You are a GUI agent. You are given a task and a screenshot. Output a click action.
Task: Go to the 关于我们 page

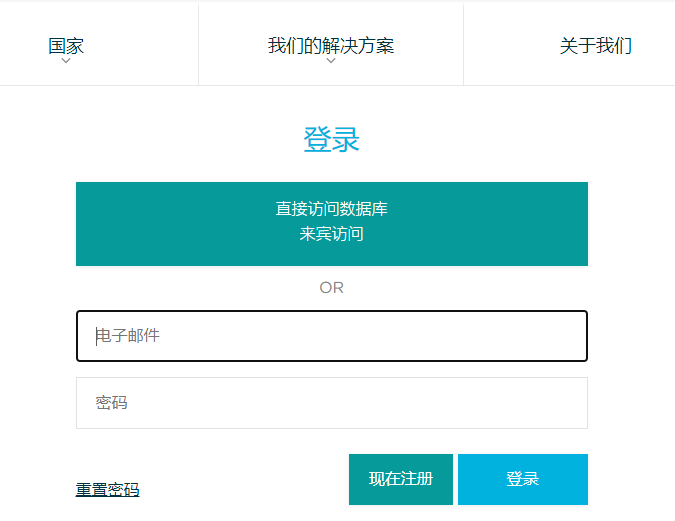click(595, 45)
